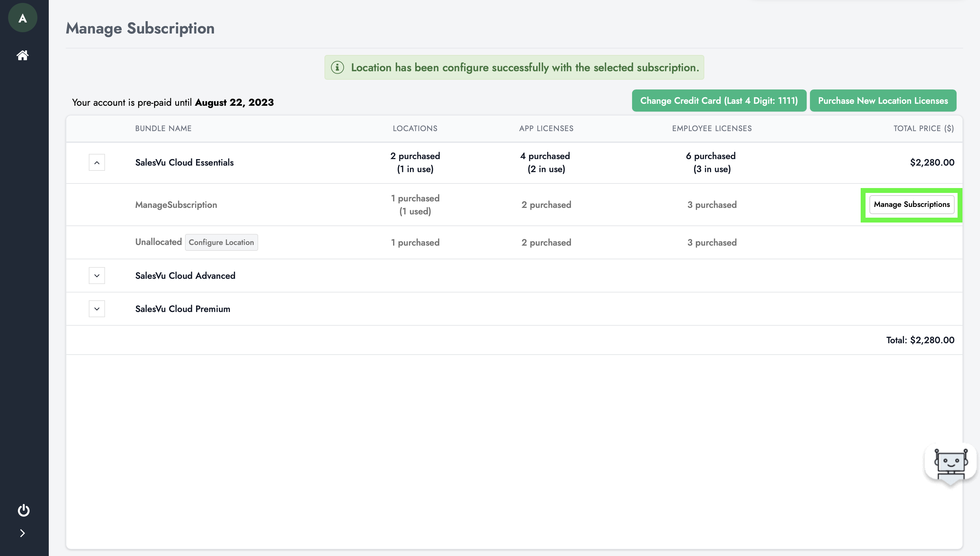Click the info icon in the success banner

pos(337,67)
